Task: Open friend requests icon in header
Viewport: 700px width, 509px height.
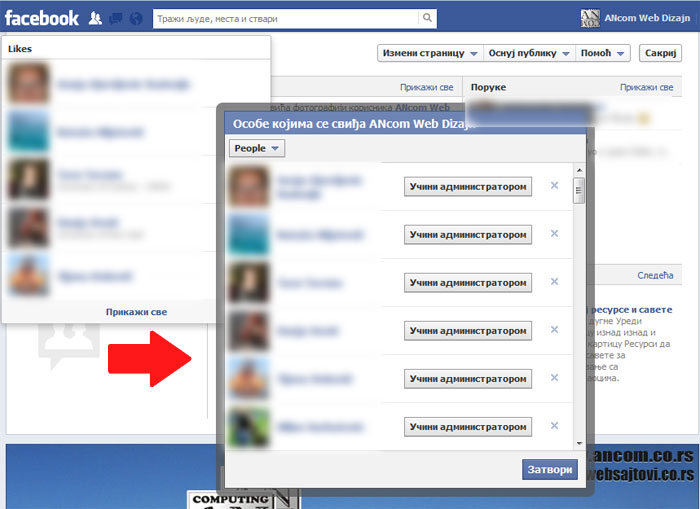Action: tap(95, 18)
